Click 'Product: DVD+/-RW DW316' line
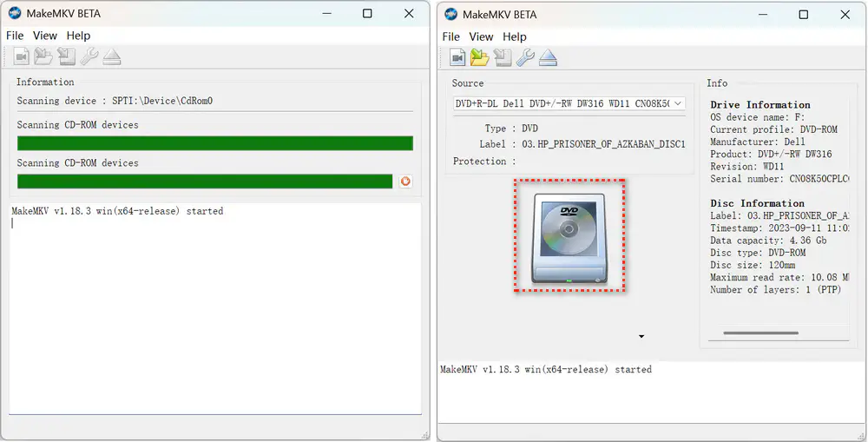 (x=771, y=154)
